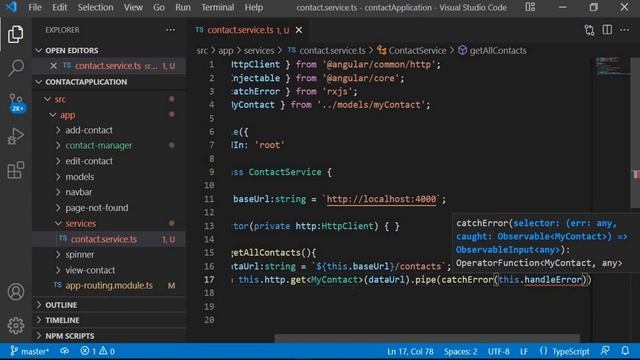Open the Run menu
Screen dimensions: 640x360
(182, 7)
